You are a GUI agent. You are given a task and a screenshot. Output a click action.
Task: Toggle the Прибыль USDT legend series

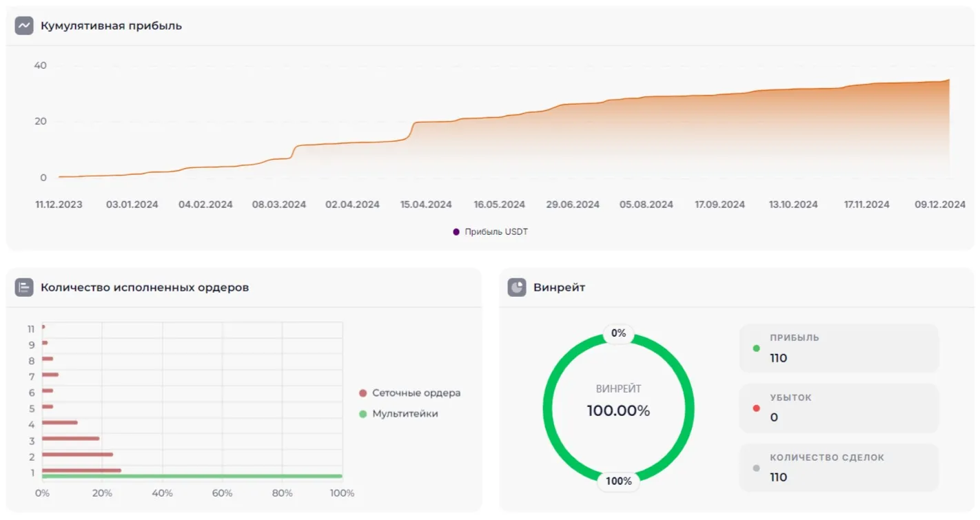(490, 232)
